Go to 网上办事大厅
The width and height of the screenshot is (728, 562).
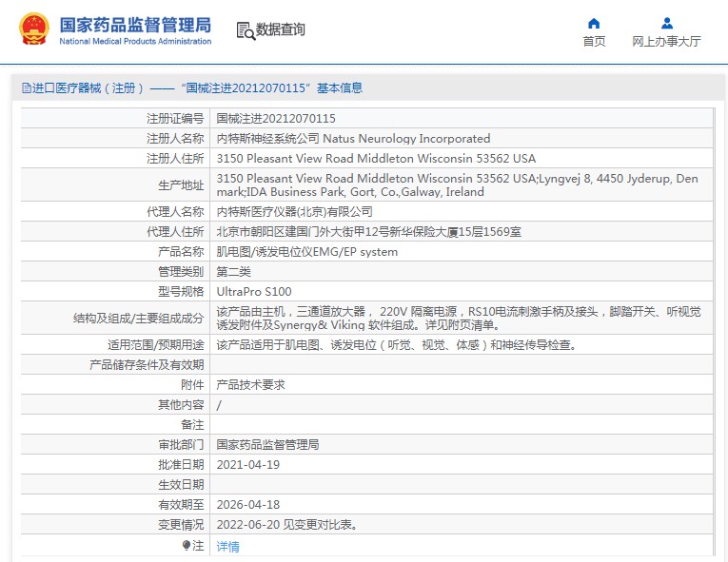666,41
